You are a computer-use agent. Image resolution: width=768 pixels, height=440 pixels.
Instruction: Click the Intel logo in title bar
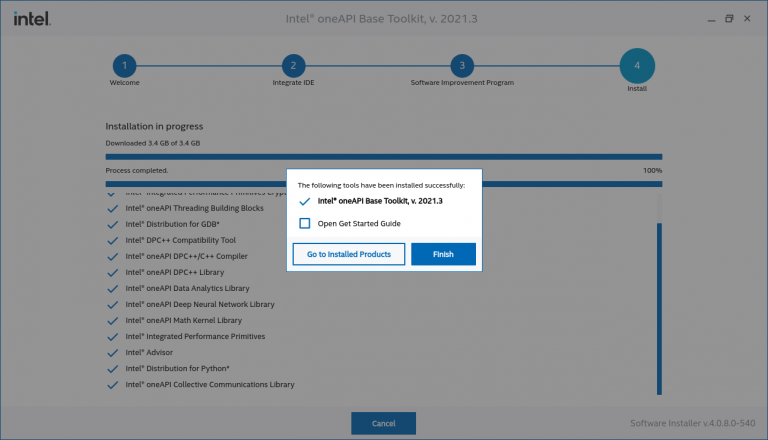tap(32, 19)
